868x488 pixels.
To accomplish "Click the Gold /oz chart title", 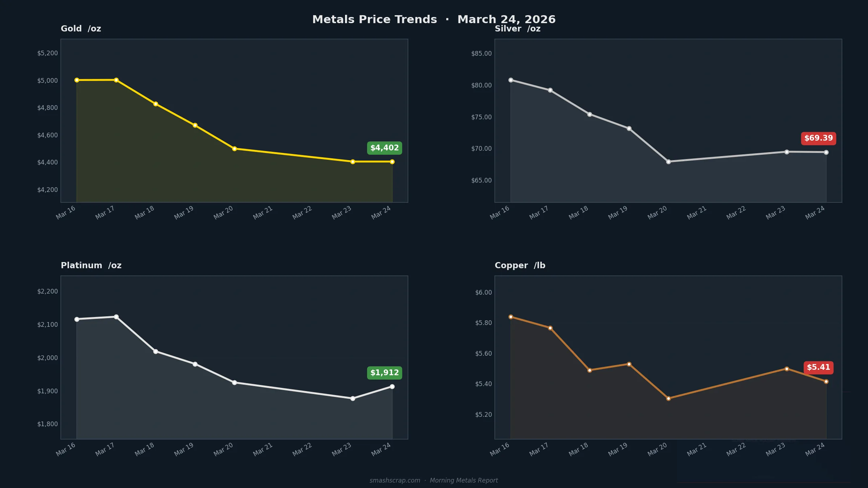I will tap(81, 29).
